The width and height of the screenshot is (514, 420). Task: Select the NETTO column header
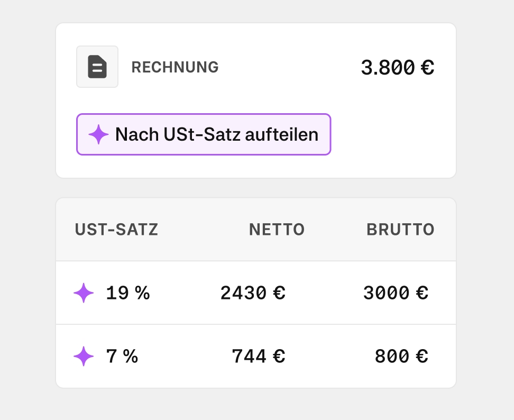tap(277, 230)
